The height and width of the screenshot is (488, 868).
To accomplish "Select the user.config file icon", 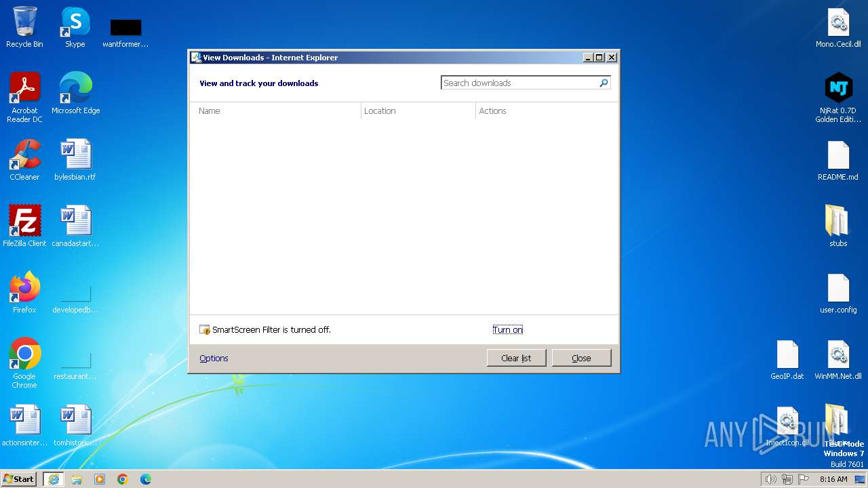I will pyautogui.click(x=838, y=293).
